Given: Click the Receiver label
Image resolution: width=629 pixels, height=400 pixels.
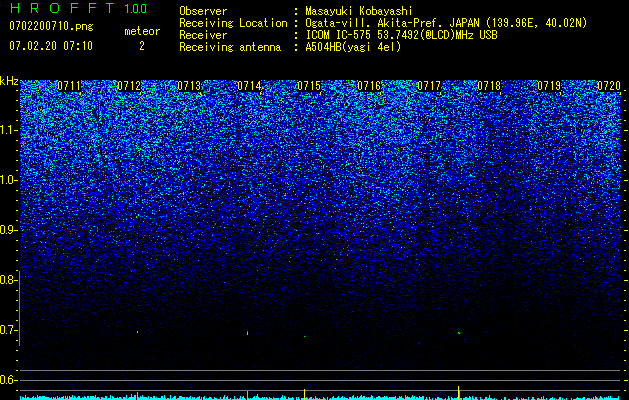Looking at the screenshot, I should pyautogui.click(x=203, y=35).
